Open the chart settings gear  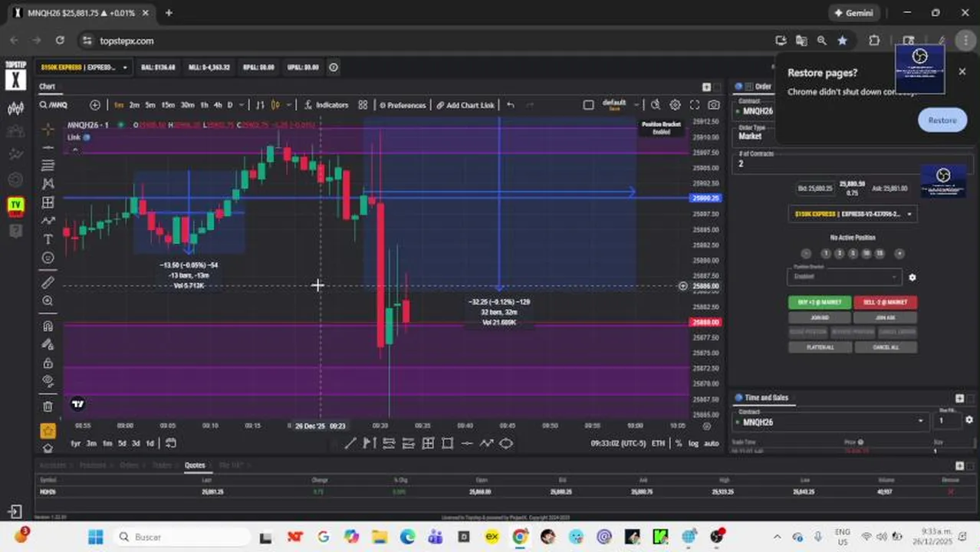coord(675,105)
